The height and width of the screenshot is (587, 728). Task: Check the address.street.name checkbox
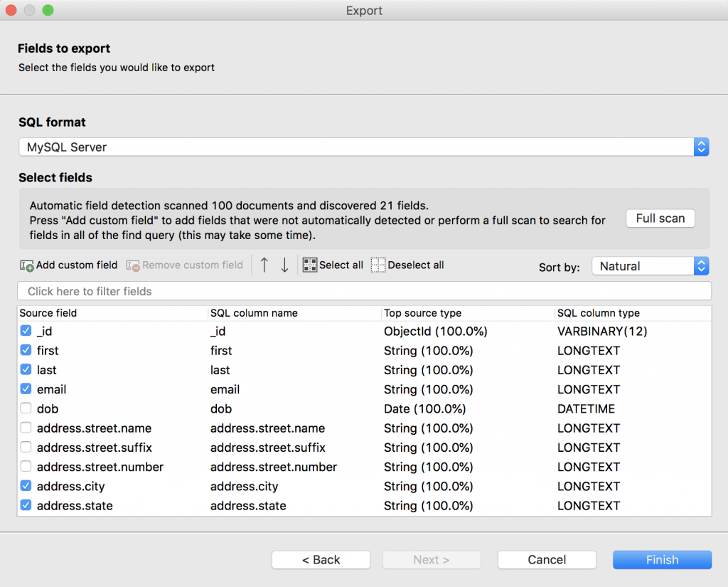click(26, 428)
